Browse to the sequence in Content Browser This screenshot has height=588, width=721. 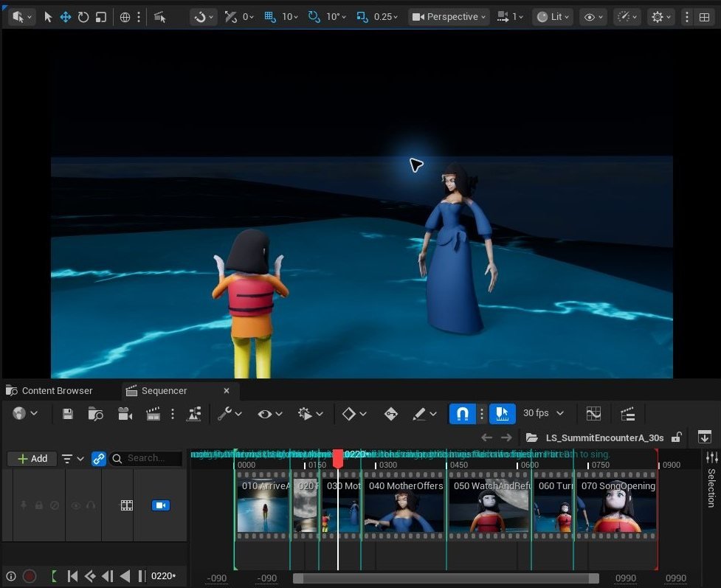point(95,414)
